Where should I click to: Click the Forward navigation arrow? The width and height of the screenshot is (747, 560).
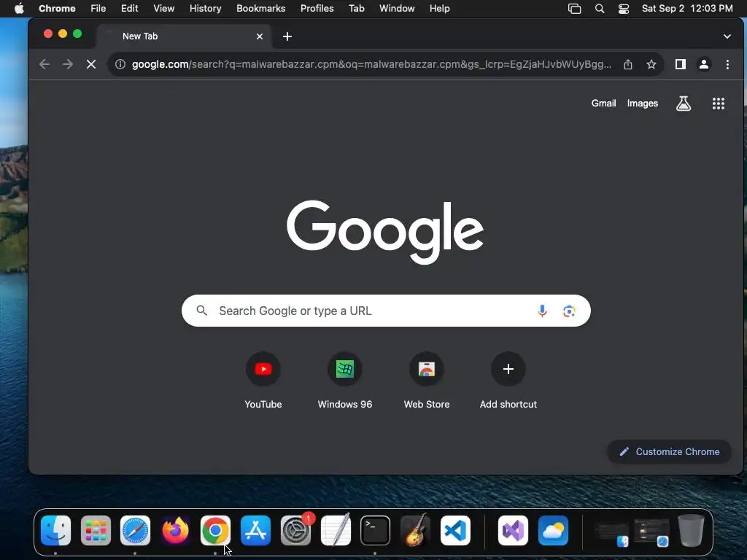(x=68, y=64)
